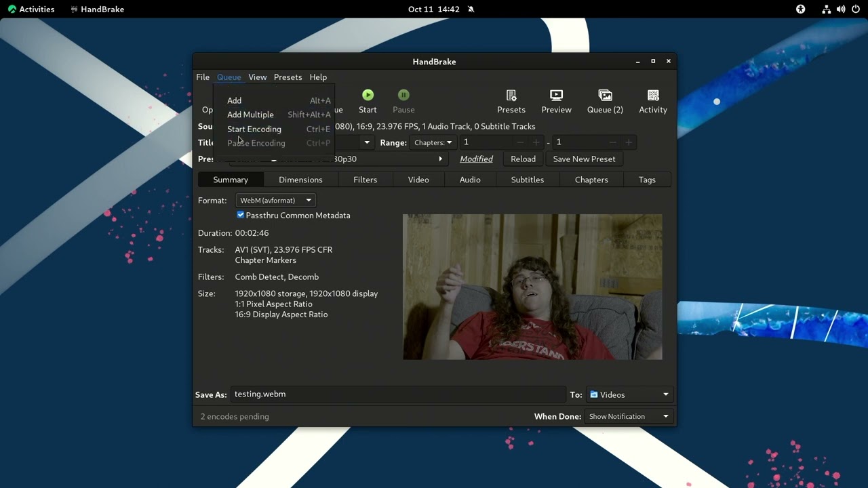Switch to the Subtitles tab

point(528,180)
